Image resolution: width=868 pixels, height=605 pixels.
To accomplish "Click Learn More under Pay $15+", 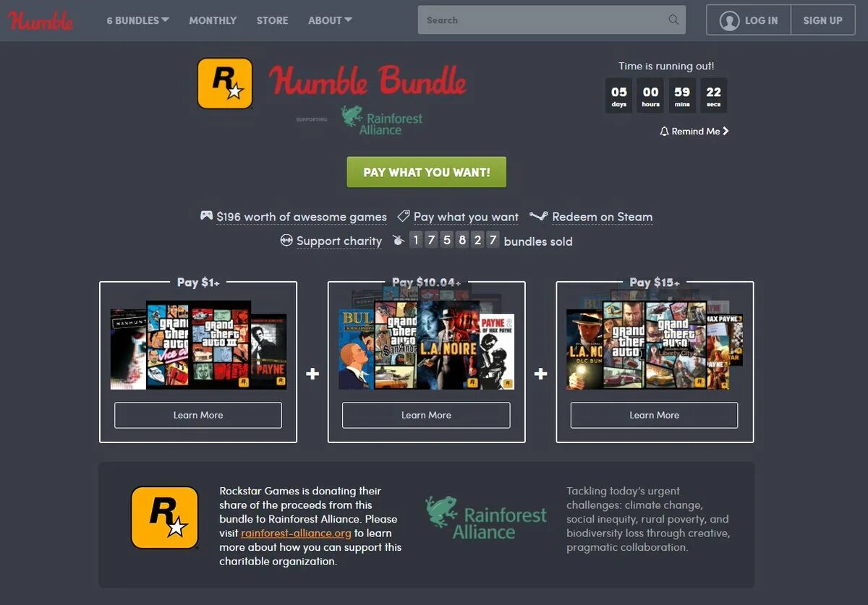I will [655, 415].
